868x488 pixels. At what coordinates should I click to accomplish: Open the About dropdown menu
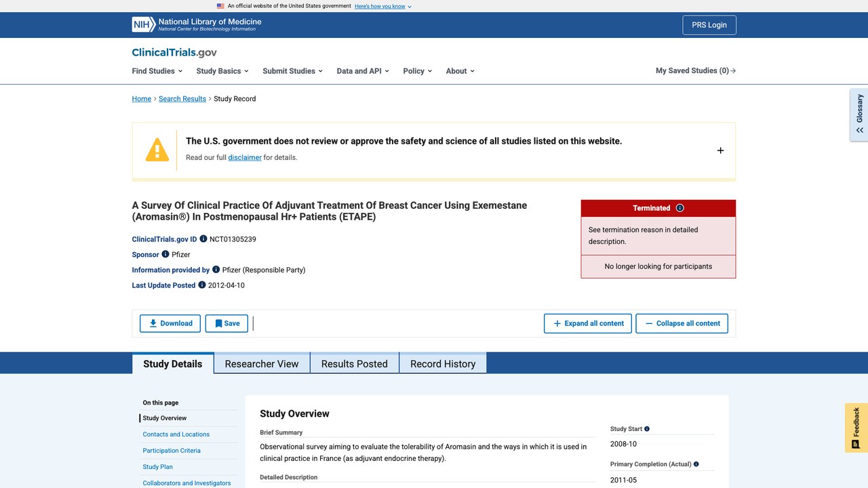460,71
